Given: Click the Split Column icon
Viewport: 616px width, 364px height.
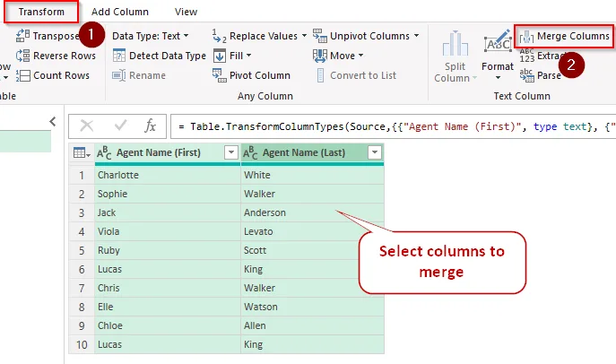Looking at the screenshot, I should (455, 44).
